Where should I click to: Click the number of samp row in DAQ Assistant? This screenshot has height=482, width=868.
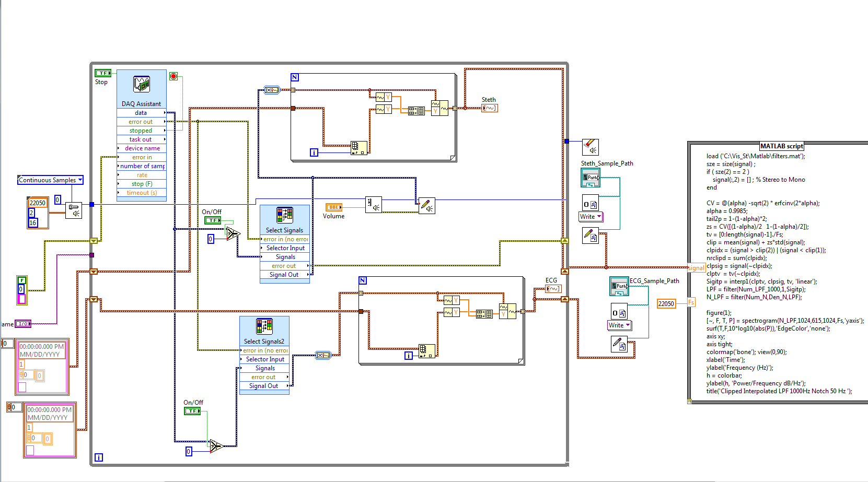pyautogui.click(x=142, y=166)
